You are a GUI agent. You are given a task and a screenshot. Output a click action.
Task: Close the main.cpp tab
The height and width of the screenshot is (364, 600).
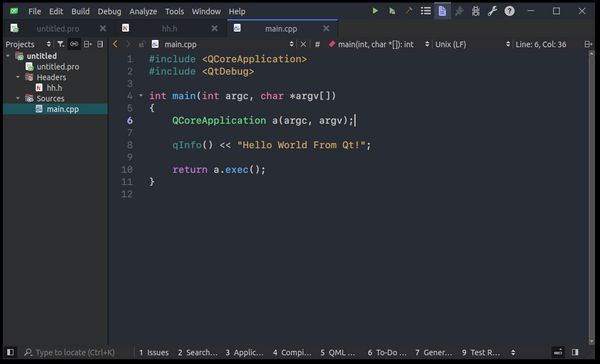click(x=326, y=28)
